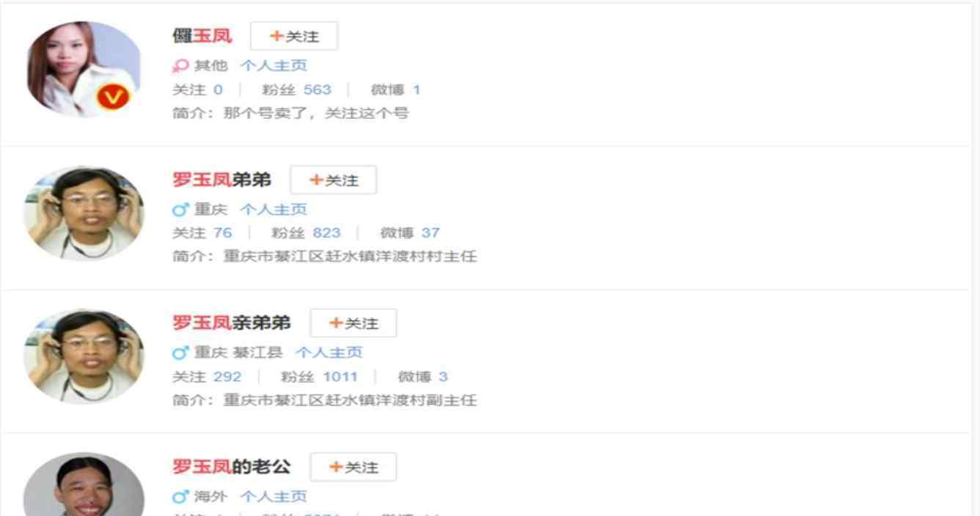
Task: Click the male icon beside 海外
Action: (x=180, y=497)
